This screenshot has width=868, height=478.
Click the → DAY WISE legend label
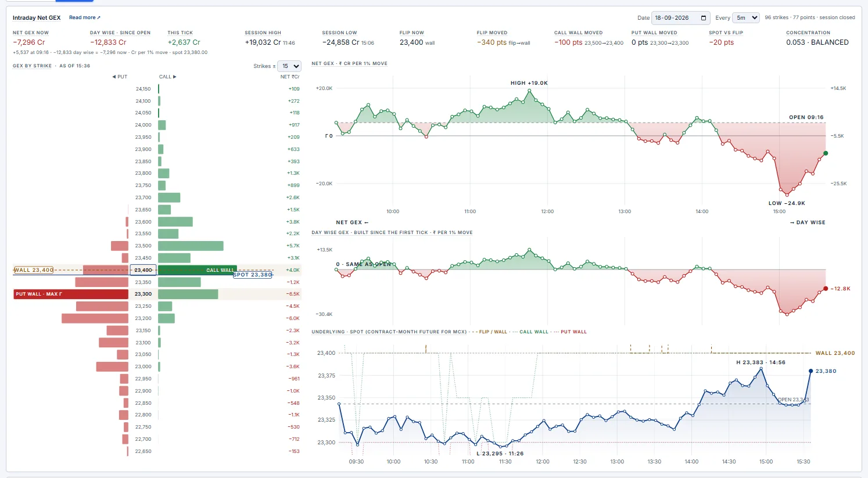point(808,222)
